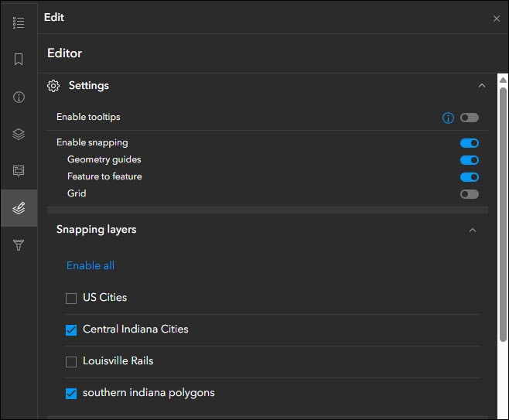This screenshot has width=509, height=420.
Task: Check the Louisville Rails checkbox
Action: [x=71, y=361]
